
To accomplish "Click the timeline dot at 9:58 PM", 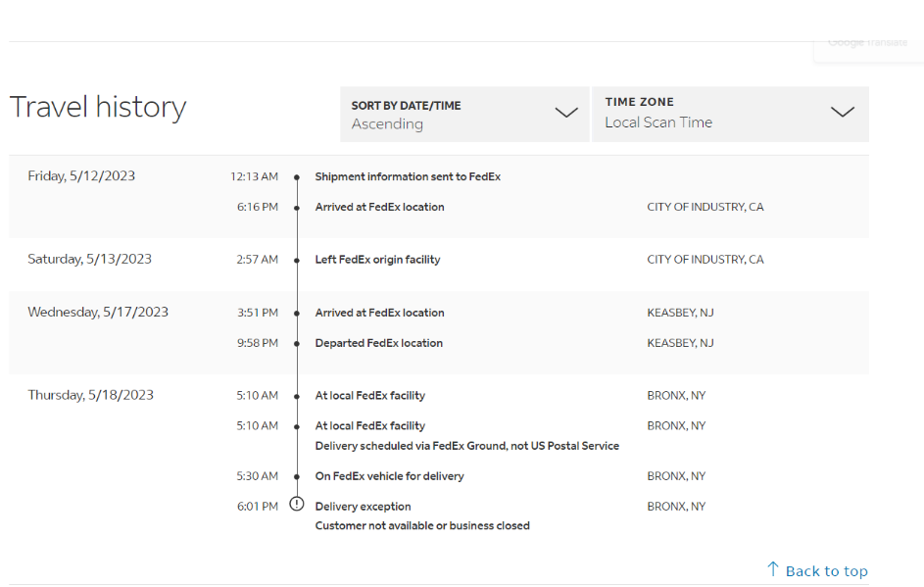I will 297,344.
